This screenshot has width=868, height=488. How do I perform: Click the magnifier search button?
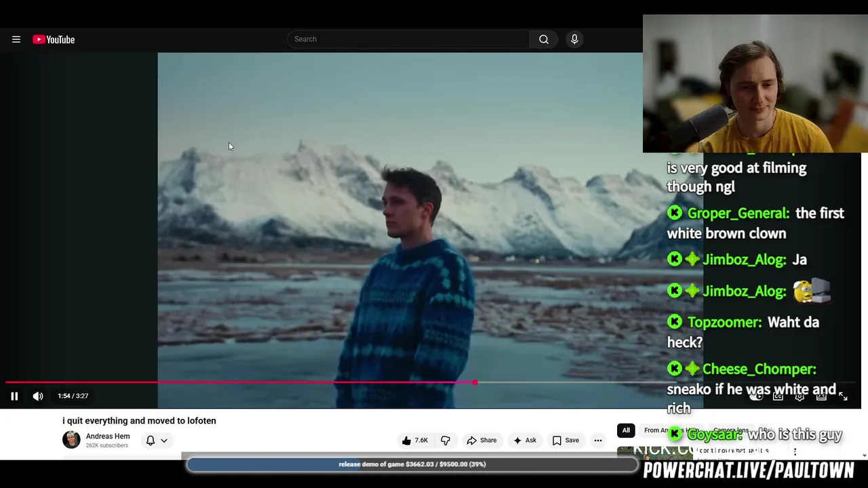click(544, 39)
